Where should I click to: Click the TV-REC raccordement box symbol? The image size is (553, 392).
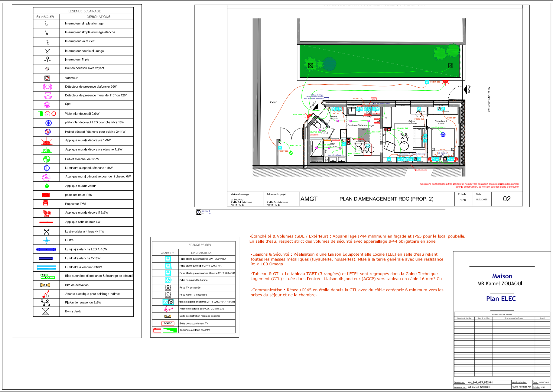(x=168, y=323)
